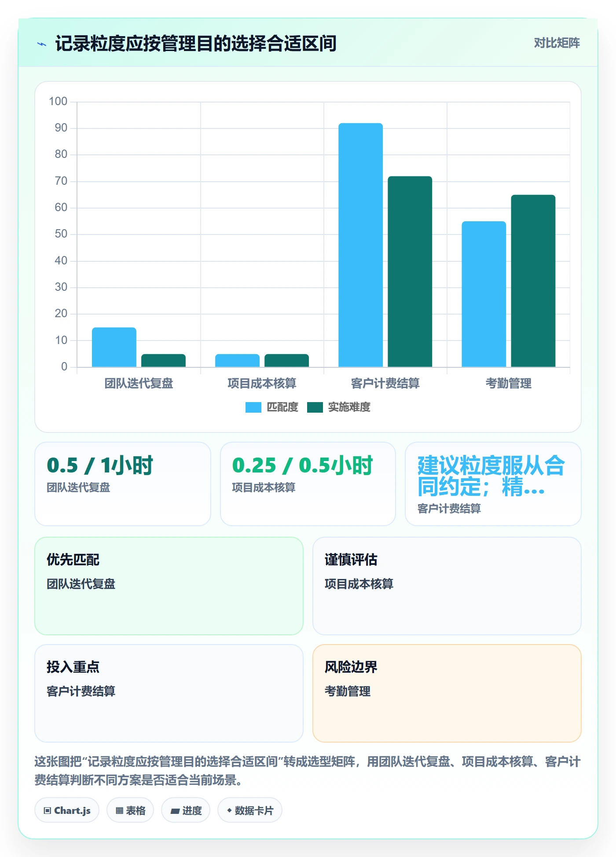Click the bar icon in the 进度 chip

[x=175, y=811]
